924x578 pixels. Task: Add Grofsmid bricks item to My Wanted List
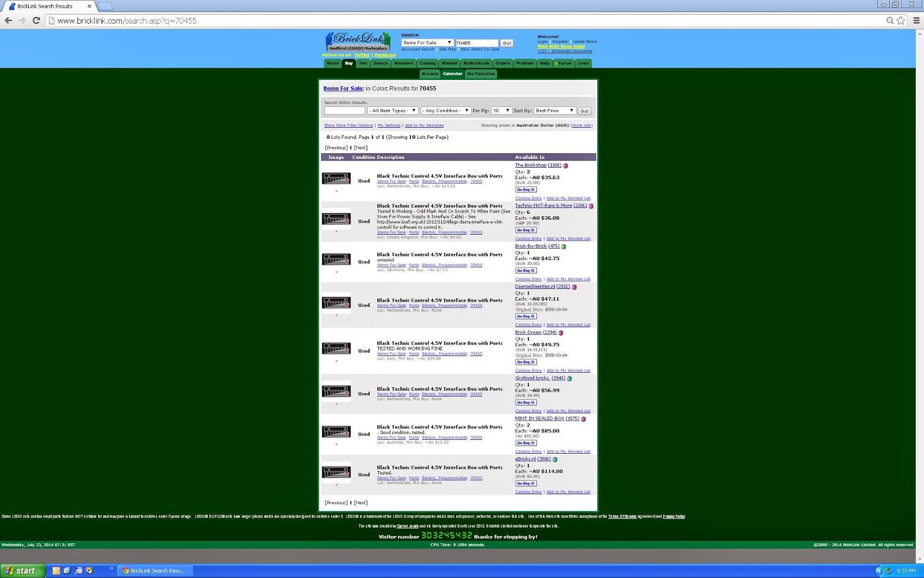tap(568, 412)
